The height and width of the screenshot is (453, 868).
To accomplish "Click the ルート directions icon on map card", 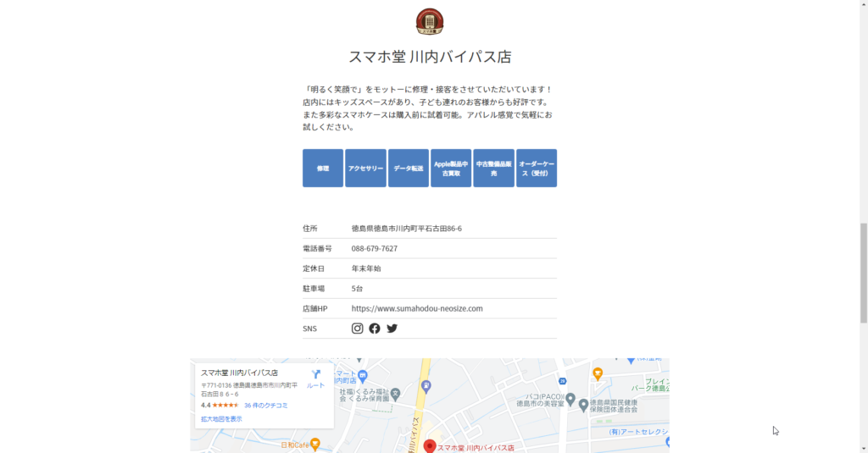I will [x=315, y=378].
